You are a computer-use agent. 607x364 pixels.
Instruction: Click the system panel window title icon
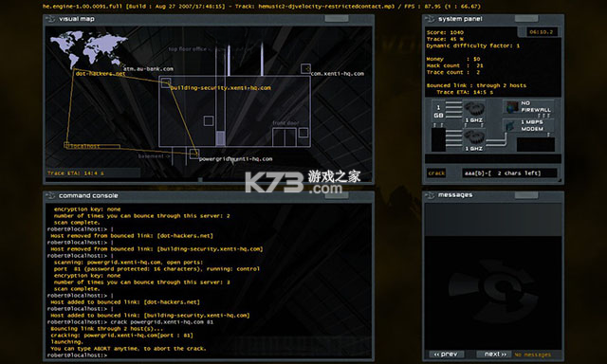[x=430, y=19]
